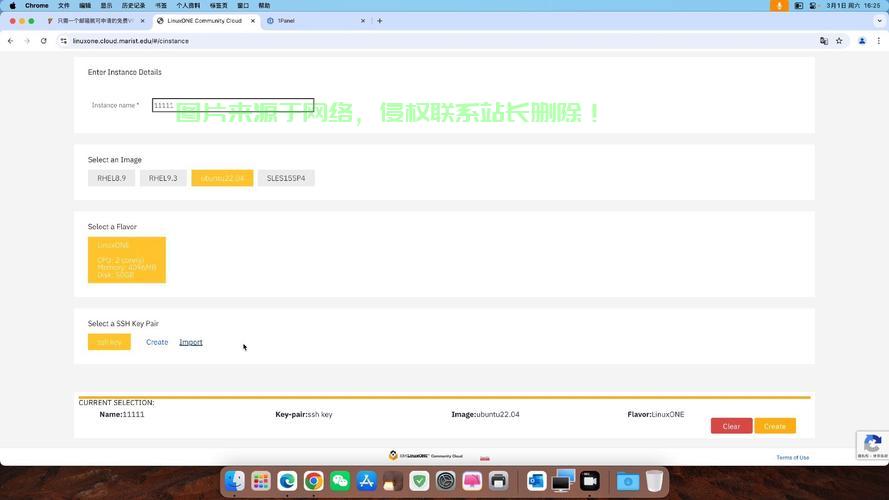This screenshot has width=889, height=500.
Task: Select the LinuxONE flavor card
Action: click(x=127, y=260)
